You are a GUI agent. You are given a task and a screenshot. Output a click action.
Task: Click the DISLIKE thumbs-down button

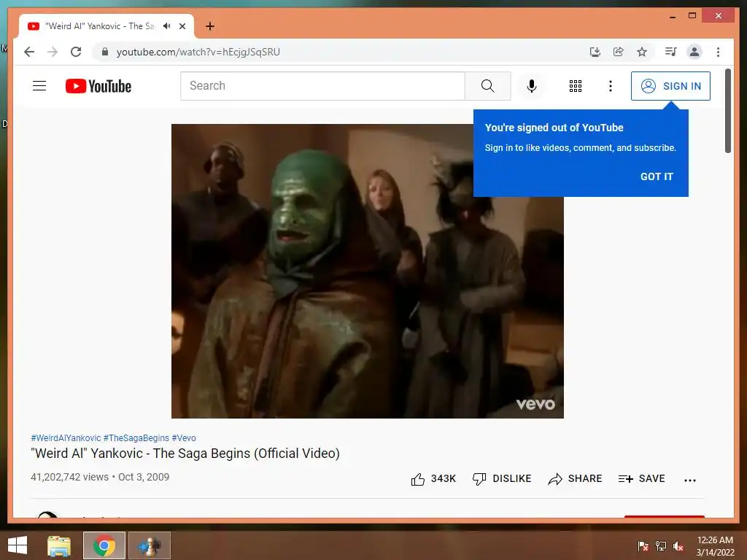point(502,478)
